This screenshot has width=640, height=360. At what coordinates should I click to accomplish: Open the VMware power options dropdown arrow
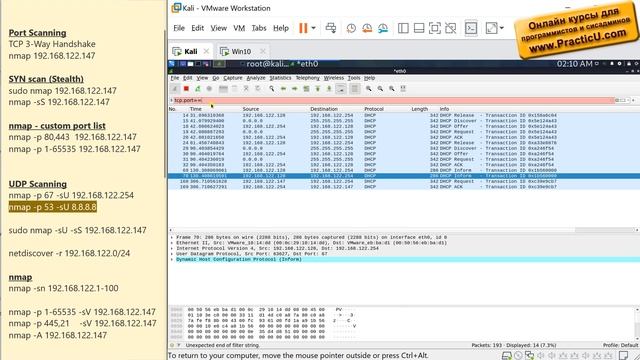[313, 28]
